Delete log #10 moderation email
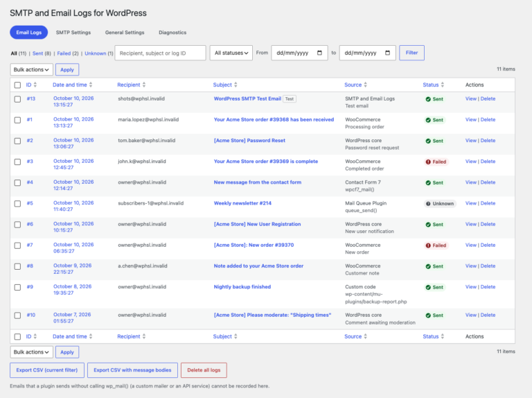The image size is (532, 398). (488, 315)
